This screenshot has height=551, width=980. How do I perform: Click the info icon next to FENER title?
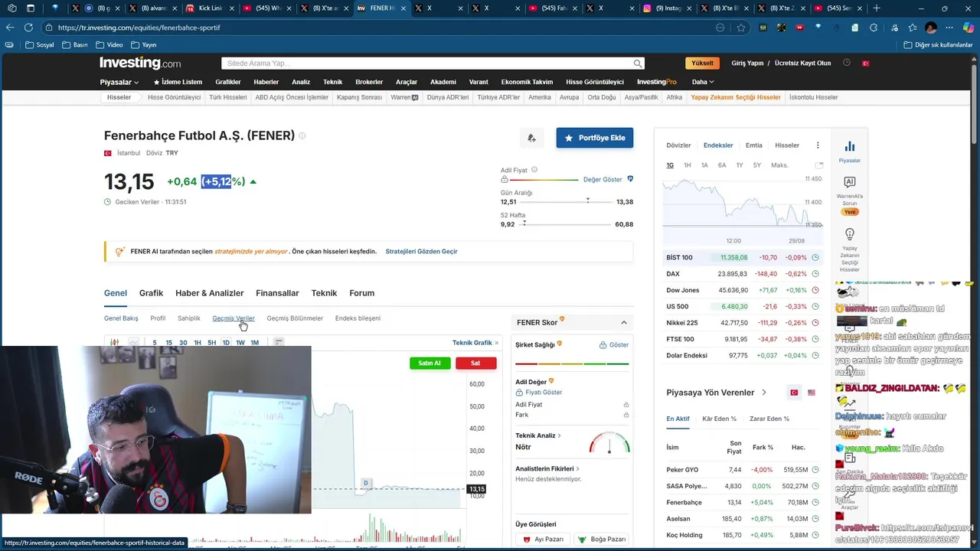(302, 135)
